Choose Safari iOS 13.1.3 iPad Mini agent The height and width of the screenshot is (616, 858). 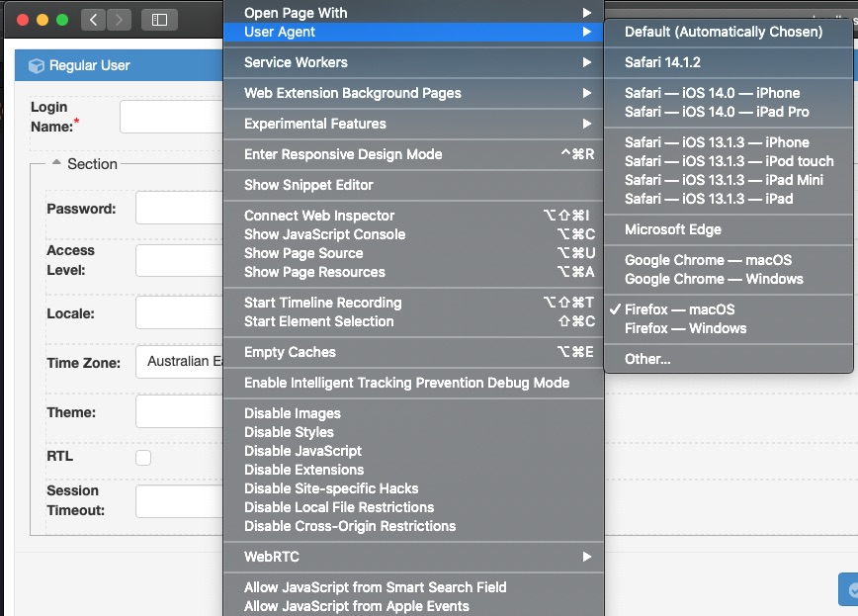(729, 180)
